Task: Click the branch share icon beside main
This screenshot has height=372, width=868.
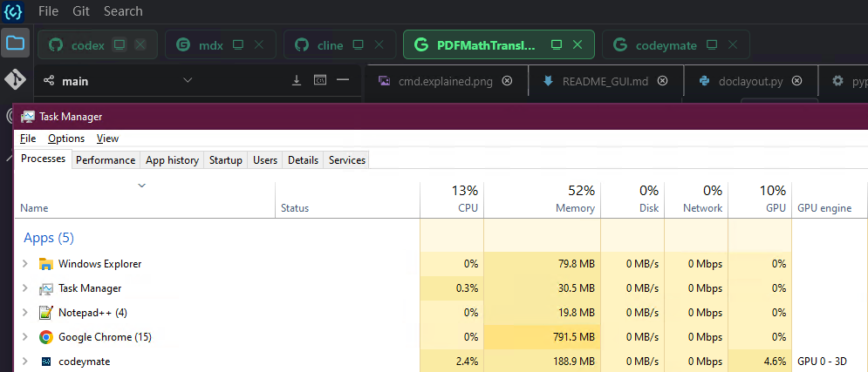Action: (49, 81)
